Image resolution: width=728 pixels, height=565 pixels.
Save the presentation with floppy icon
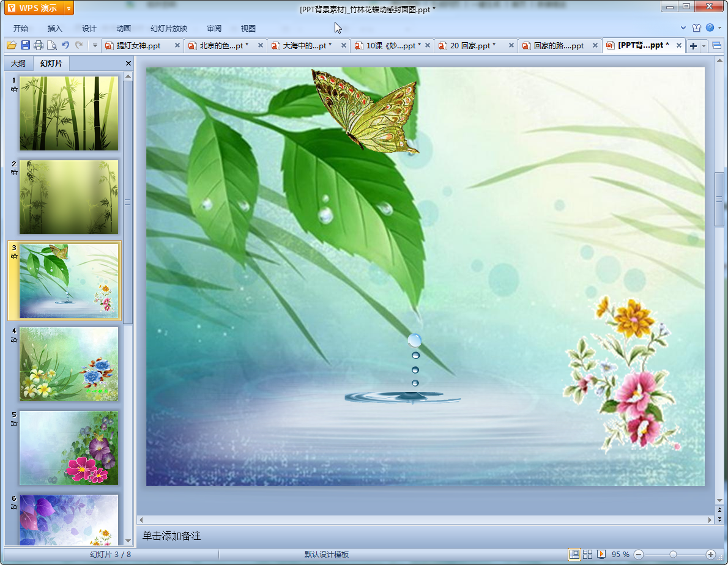pos(25,45)
